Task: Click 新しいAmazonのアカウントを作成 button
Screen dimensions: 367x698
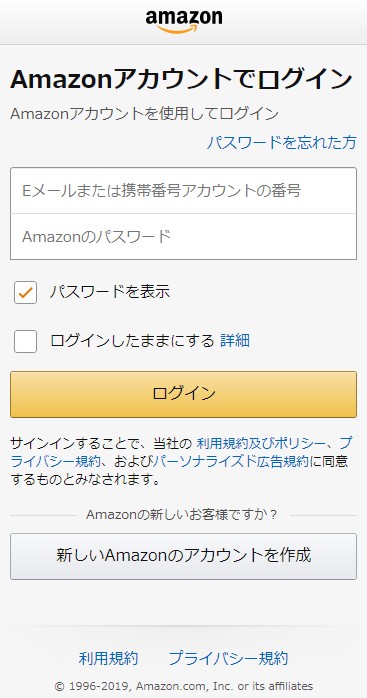Action: pyautogui.click(x=184, y=556)
